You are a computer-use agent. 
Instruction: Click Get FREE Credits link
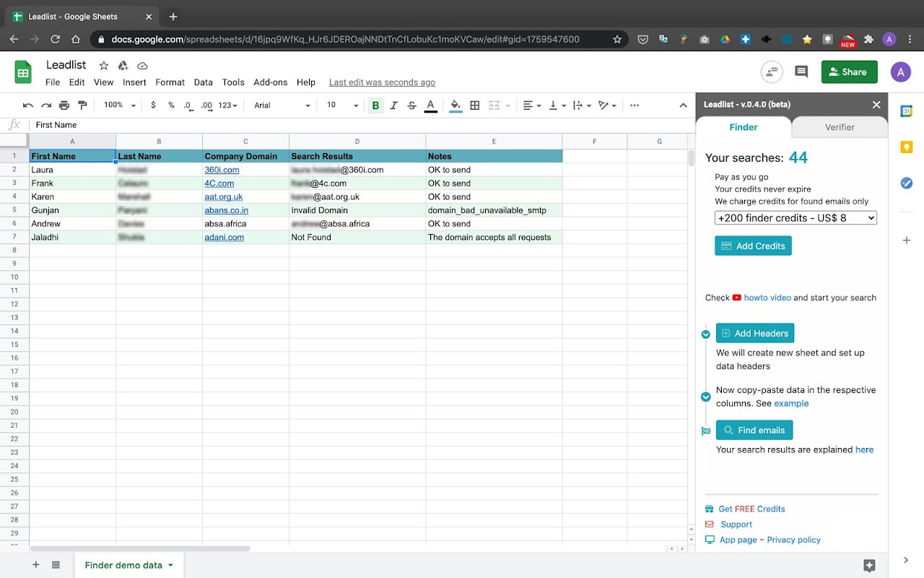(751, 509)
